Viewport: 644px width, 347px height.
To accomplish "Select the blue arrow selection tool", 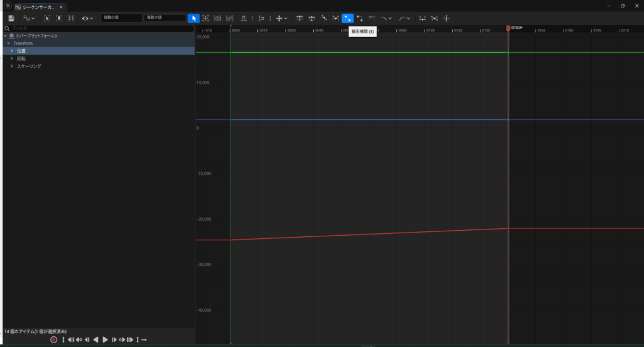I will (194, 18).
